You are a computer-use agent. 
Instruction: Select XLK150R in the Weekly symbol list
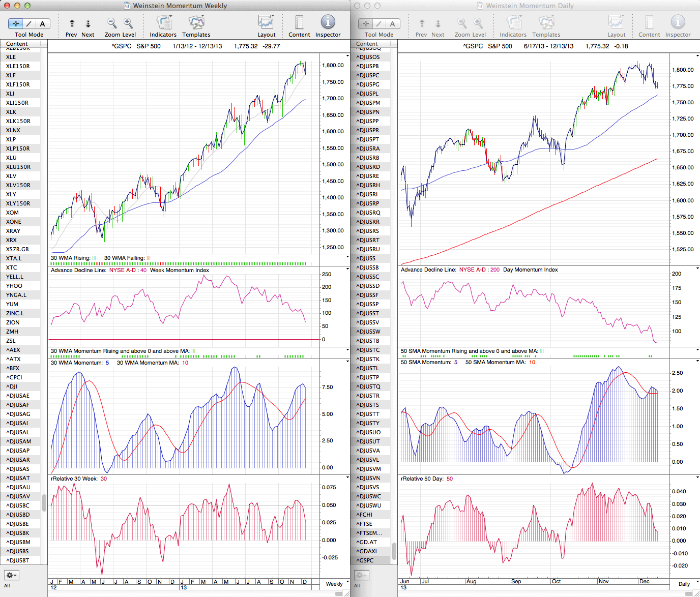point(20,121)
